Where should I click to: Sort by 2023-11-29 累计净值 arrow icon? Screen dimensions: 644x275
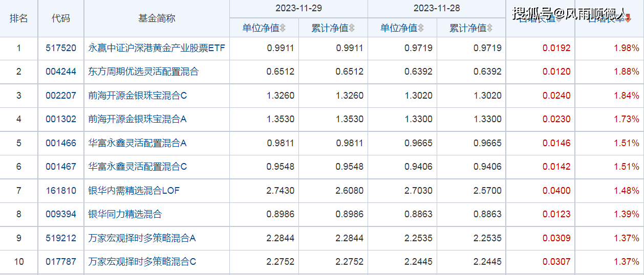tap(352, 28)
